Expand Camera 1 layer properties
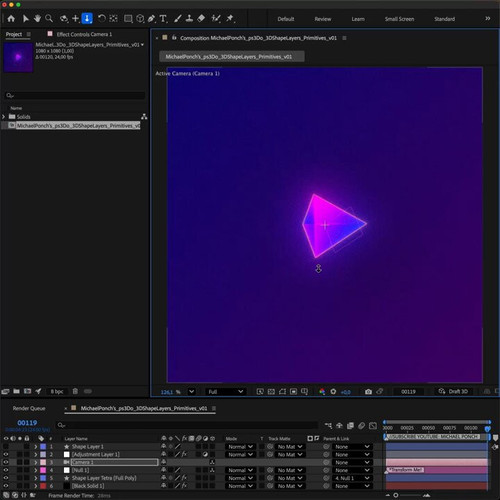Image resolution: width=500 pixels, height=500 pixels. [x=36, y=462]
